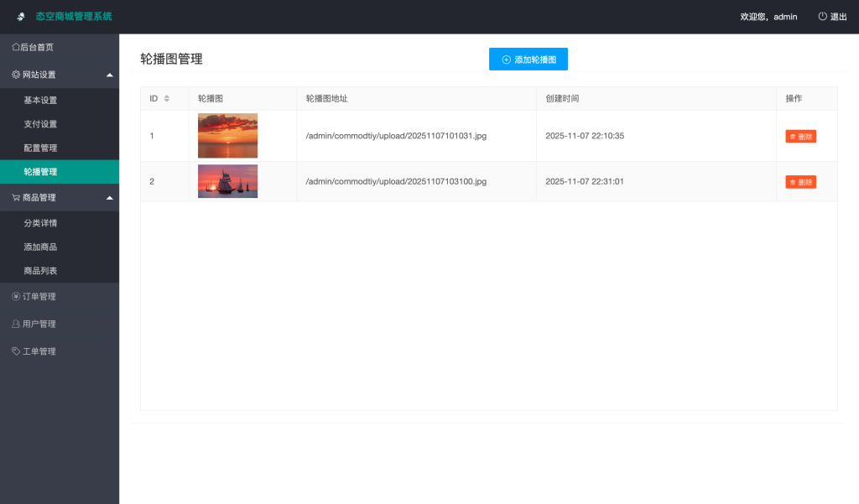
Task: Click the shopping cart icon beside 商品管理
Action: [x=15, y=197]
